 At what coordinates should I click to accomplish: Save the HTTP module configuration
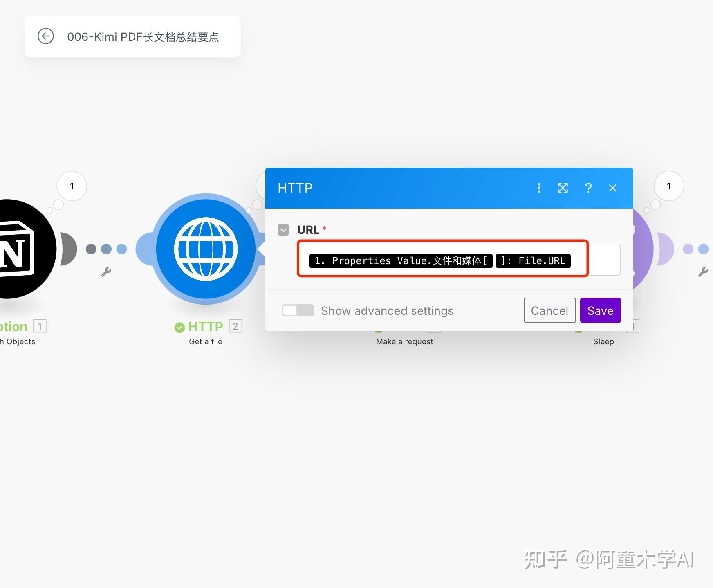pos(600,310)
